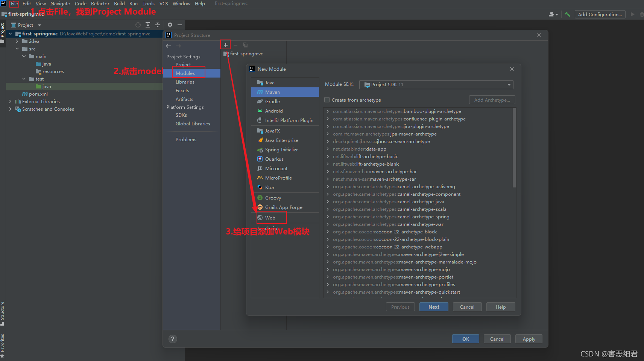Image resolution: width=644 pixels, height=361 pixels.
Task: Go forward with the right arrow in Project Structure
Action: (179, 46)
